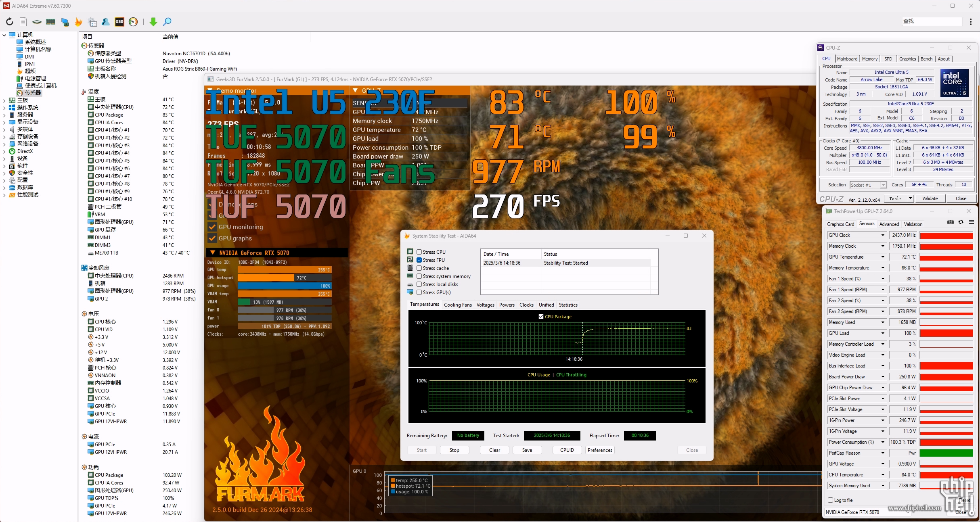Select 传感器 gauge item in left tree
980x522 pixels.
(29, 93)
